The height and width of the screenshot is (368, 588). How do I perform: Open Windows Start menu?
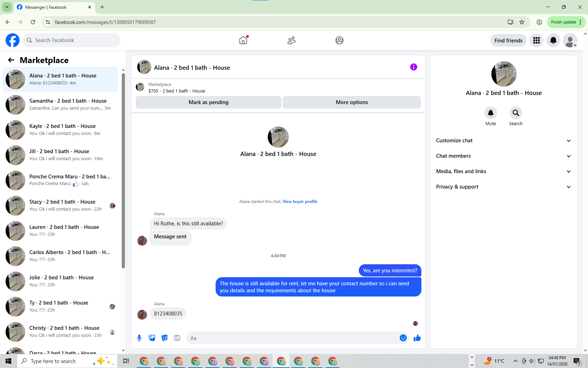(x=8, y=361)
